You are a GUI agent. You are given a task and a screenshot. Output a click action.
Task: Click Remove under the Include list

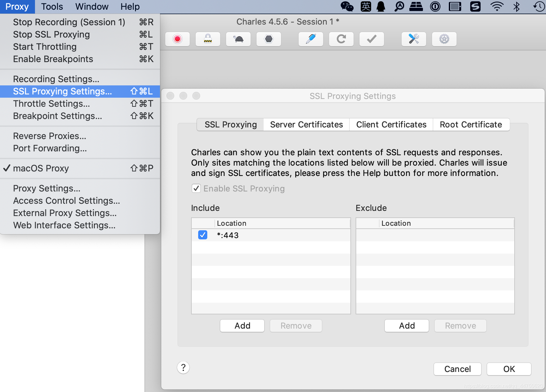[296, 326]
